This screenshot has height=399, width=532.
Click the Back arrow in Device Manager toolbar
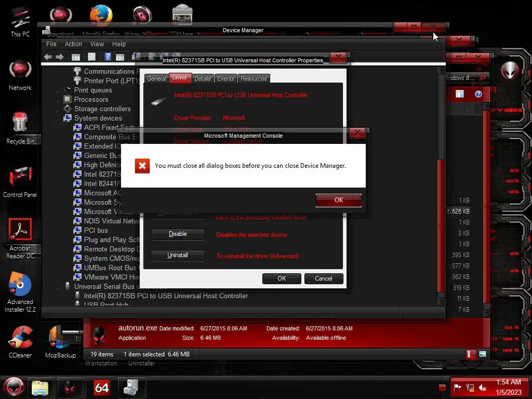pyautogui.click(x=48, y=57)
